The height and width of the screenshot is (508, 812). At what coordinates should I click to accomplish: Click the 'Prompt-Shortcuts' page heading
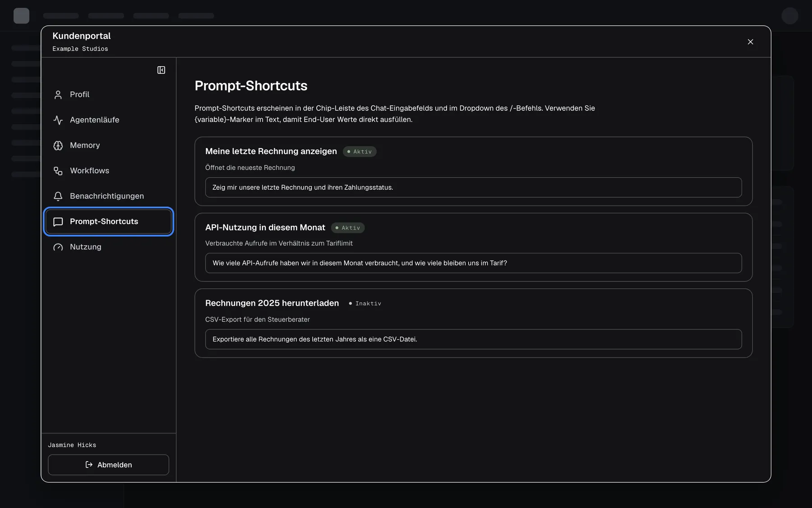point(251,86)
